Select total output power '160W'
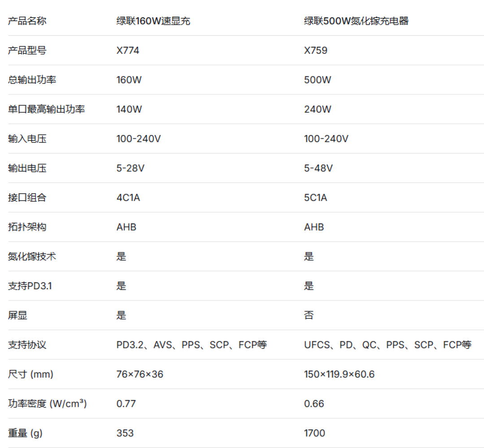This screenshot has height=448, width=484. point(129,80)
